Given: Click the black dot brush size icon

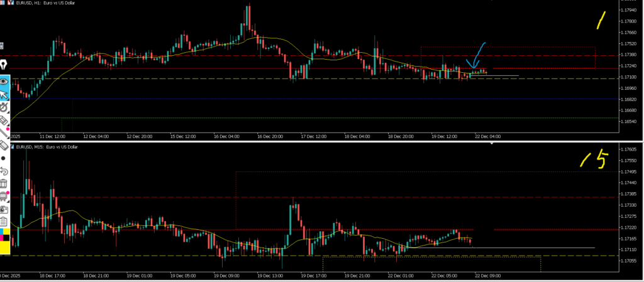Looking at the screenshot, I should tap(3, 158).
